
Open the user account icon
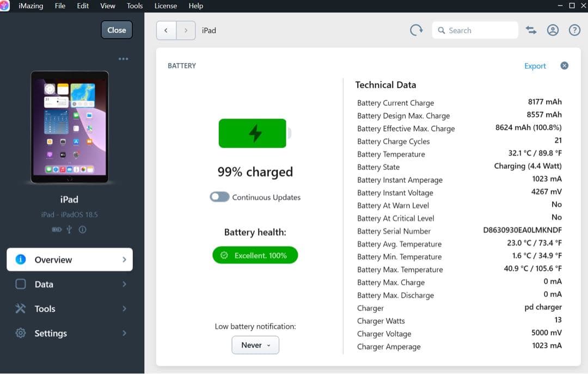[x=553, y=30]
